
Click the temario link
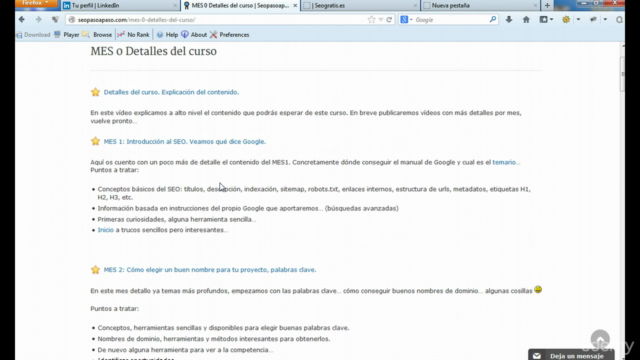(x=504, y=162)
